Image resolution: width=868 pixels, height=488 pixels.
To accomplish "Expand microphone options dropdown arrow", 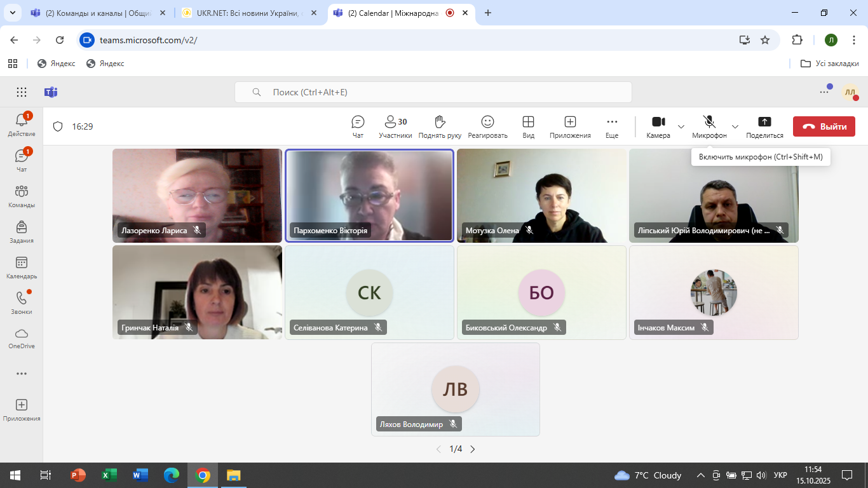I will pyautogui.click(x=735, y=126).
